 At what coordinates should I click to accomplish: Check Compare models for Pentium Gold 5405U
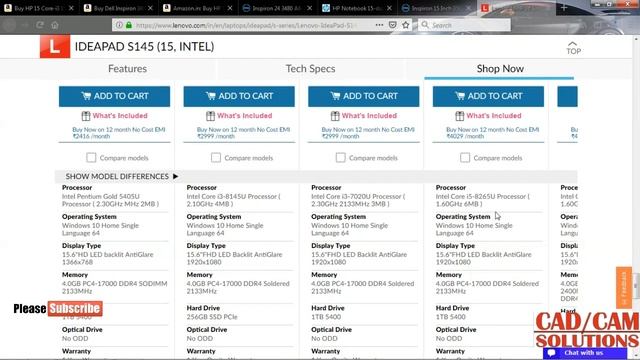[x=91, y=158]
